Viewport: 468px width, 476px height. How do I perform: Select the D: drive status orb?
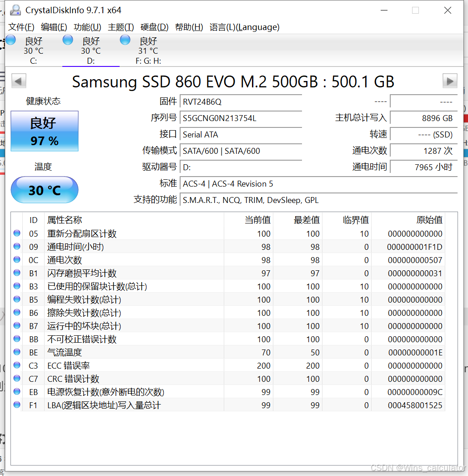tap(68, 40)
